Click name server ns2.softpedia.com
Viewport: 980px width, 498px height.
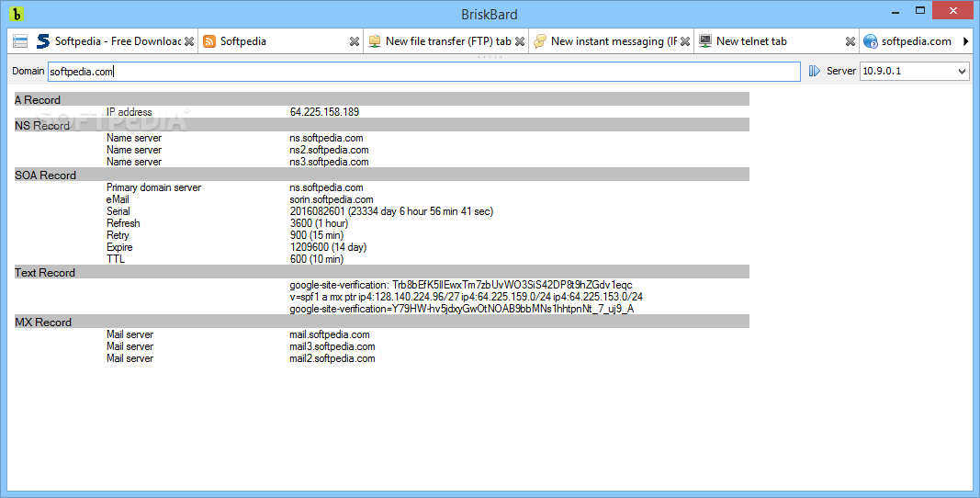click(329, 150)
